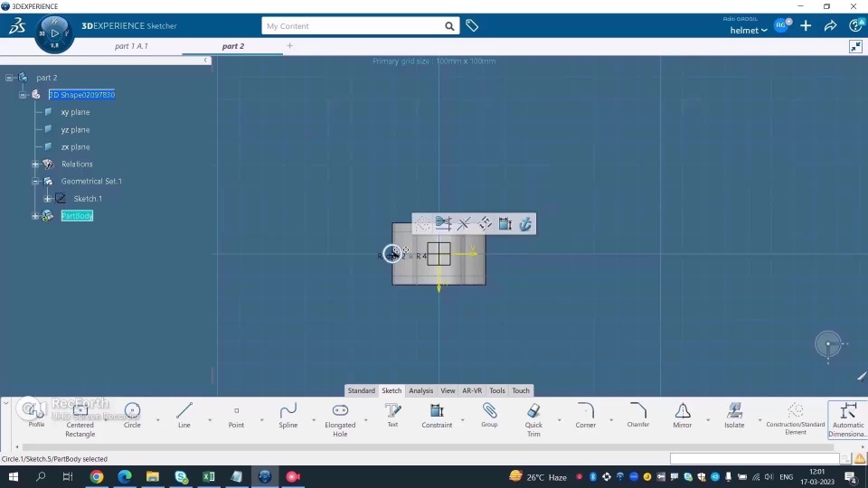Select the Quick Trim tool

[533, 419]
